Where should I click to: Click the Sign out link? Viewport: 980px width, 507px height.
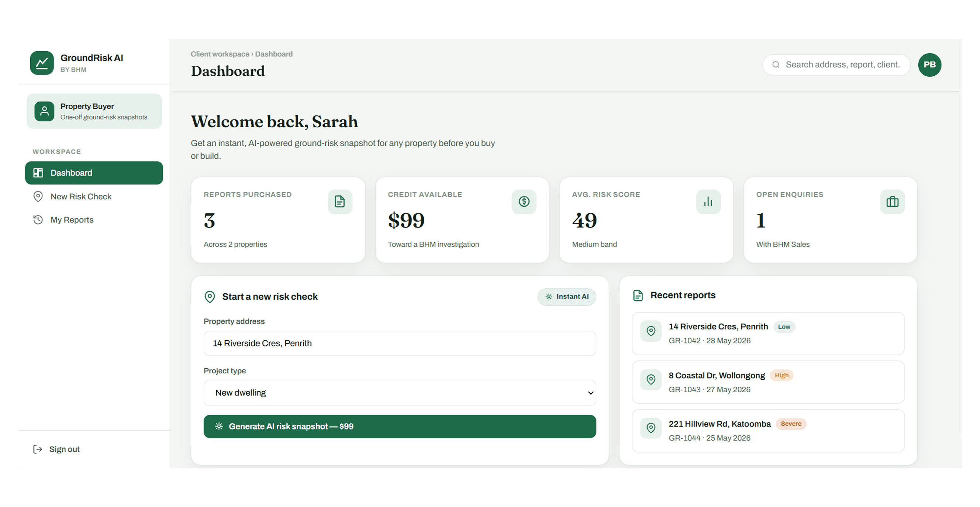[56, 449]
